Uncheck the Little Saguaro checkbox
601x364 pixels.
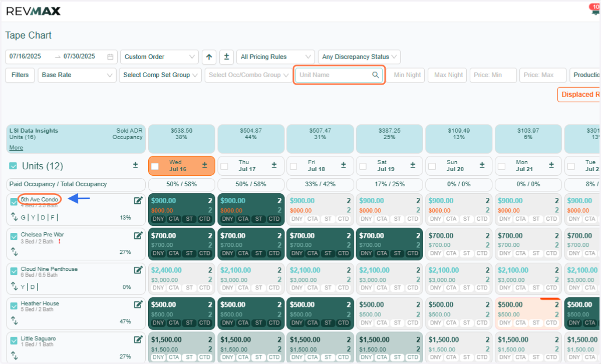pos(14,340)
